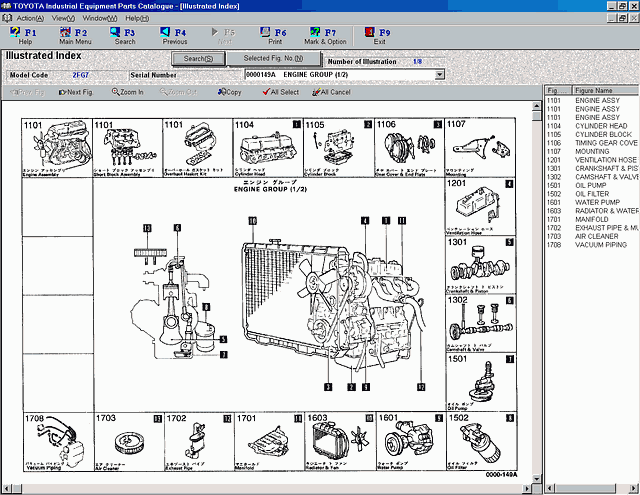Select MANIFOLD row in figure list
This screenshot has width=640, height=495.
coord(592,220)
